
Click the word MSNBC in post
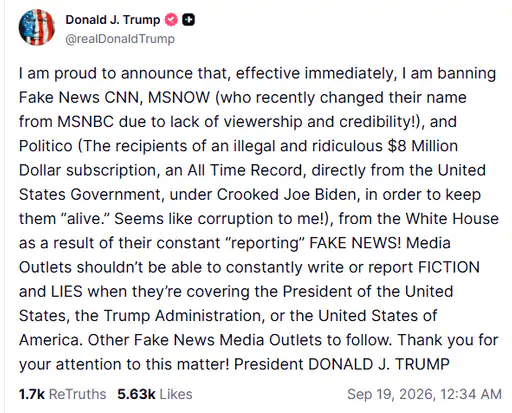click(x=86, y=122)
